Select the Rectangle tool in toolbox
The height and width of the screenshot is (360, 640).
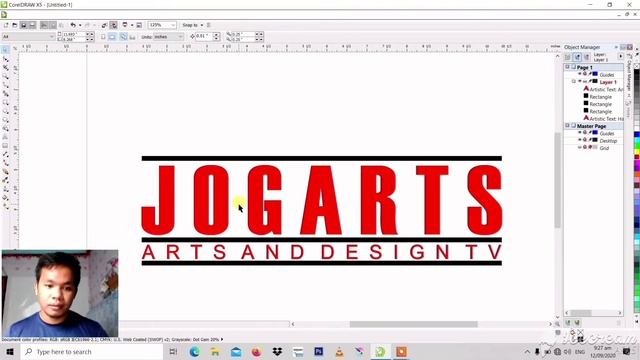(x=5, y=102)
